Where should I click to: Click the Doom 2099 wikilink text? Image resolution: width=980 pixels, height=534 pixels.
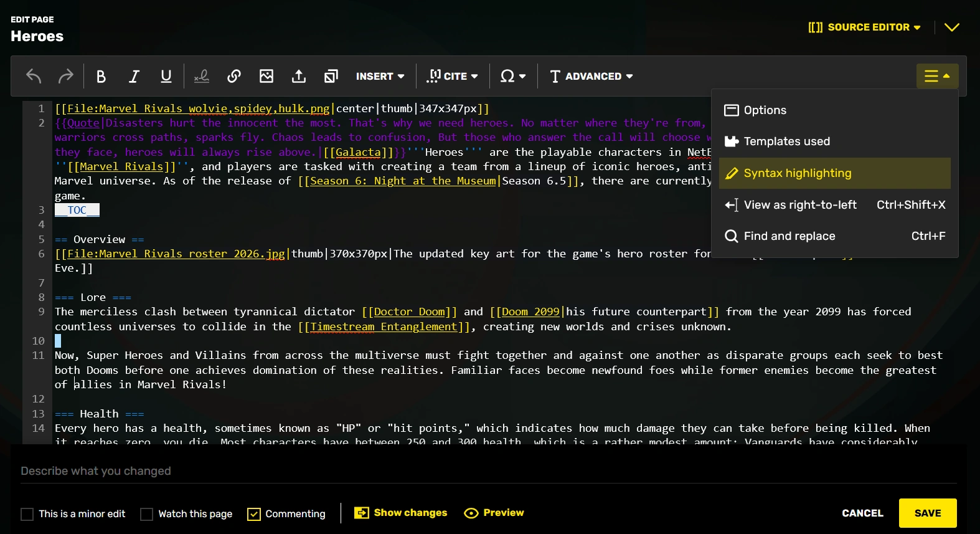click(530, 312)
